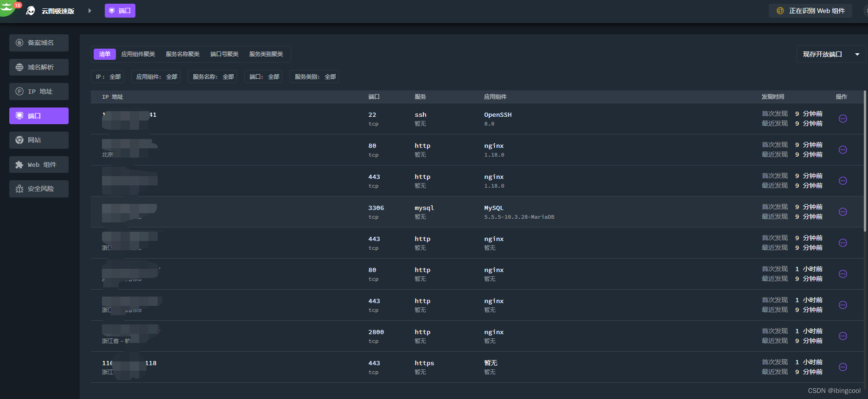The image size is (868, 399).
Task: Click the OpenSSH component text
Action: click(x=498, y=114)
